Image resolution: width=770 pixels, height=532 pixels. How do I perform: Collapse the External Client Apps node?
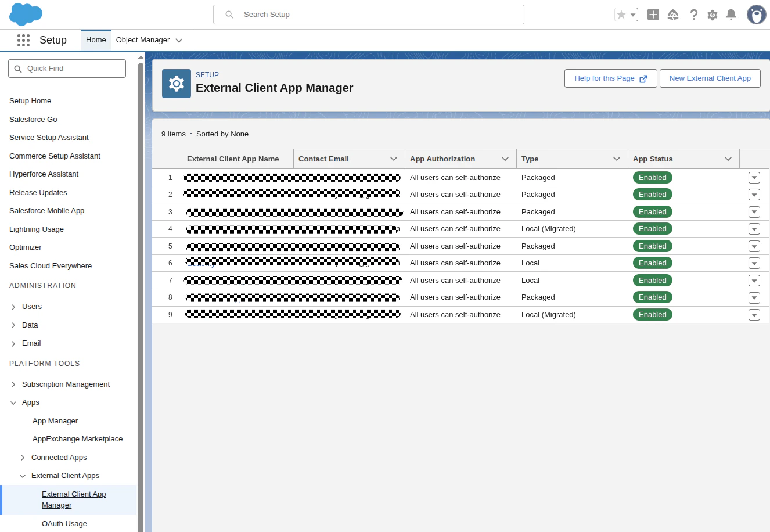23,476
